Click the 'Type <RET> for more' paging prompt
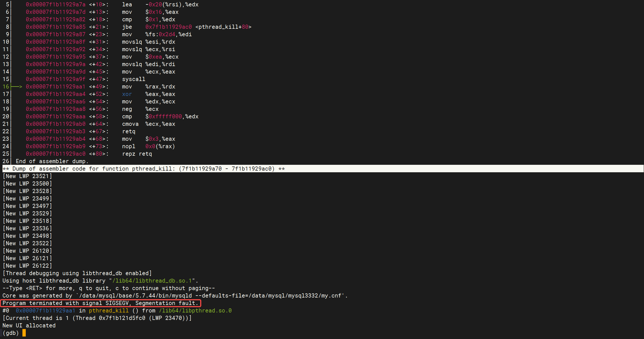Viewport: 644px width, 339px height. point(109,288)
